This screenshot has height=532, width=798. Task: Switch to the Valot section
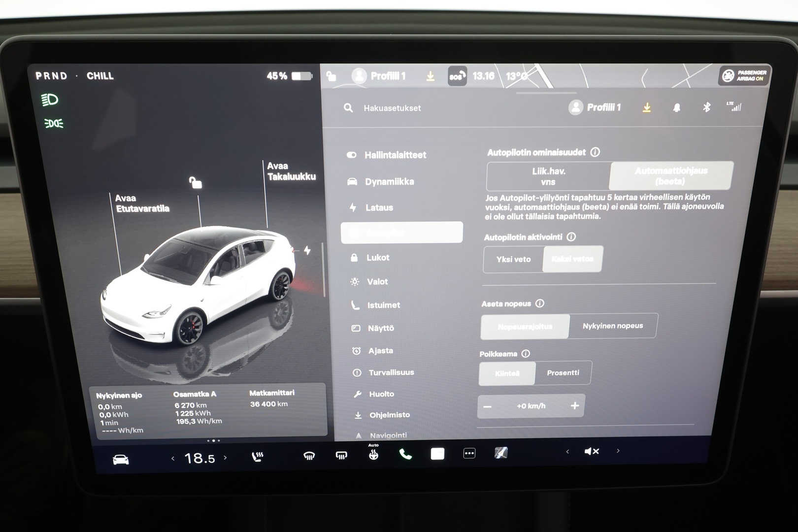pyautogui.click(x=377, y=281)
